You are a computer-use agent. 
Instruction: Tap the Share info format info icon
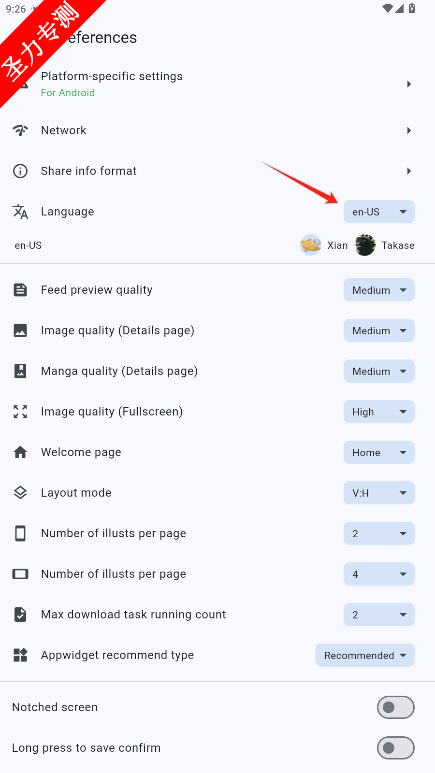tap(20, 171)
